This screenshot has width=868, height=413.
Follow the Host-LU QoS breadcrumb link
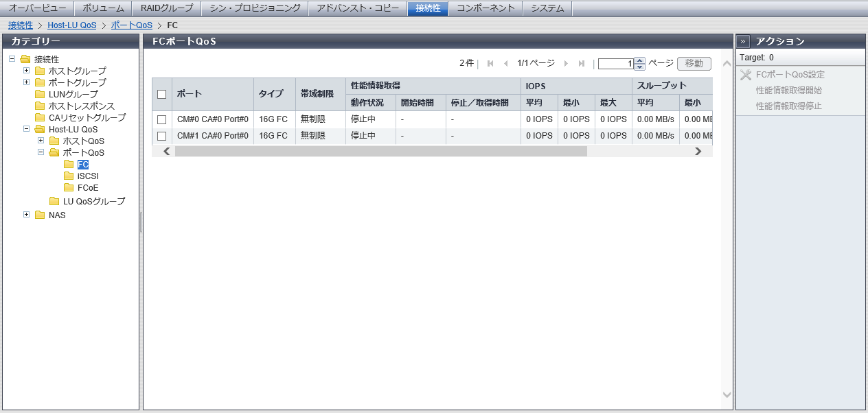point(71,25)
